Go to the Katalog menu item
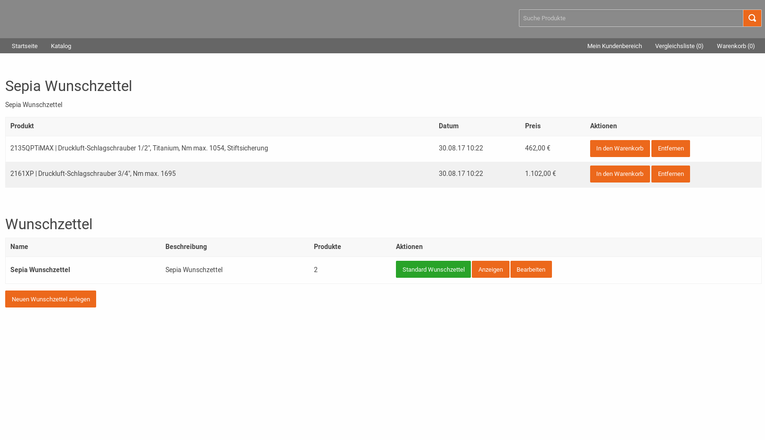765x440 pixels. [61, 46]
